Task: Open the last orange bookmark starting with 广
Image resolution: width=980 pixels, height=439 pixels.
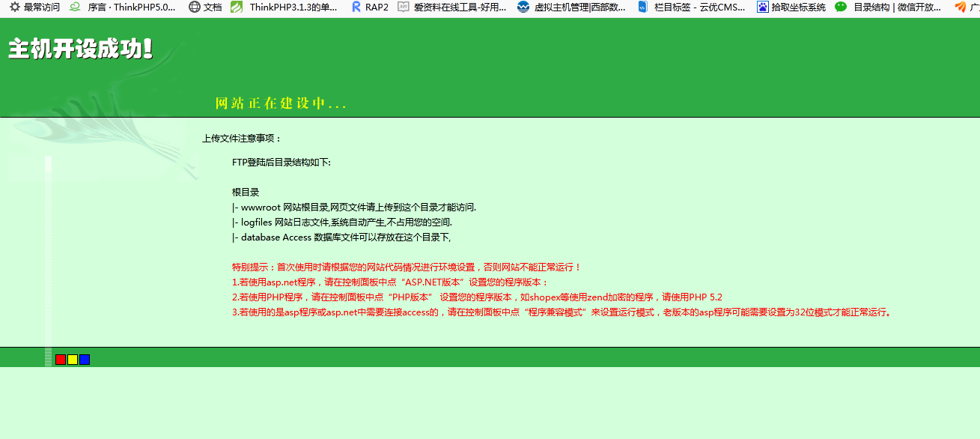Action: [x=967, y=7]
